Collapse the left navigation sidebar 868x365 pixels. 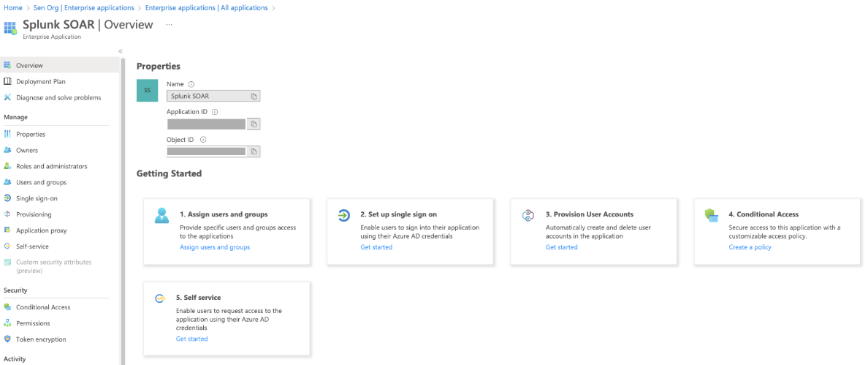pyautogui.click(x=121, y=51)
